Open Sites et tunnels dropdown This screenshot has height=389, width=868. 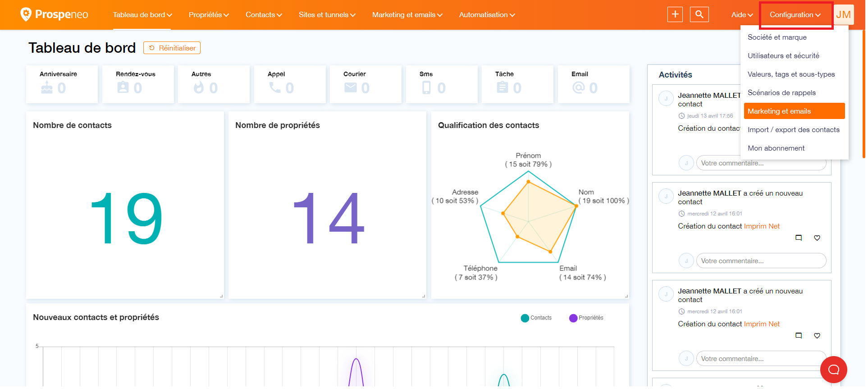pyautogui.click(x=327, y=15)
